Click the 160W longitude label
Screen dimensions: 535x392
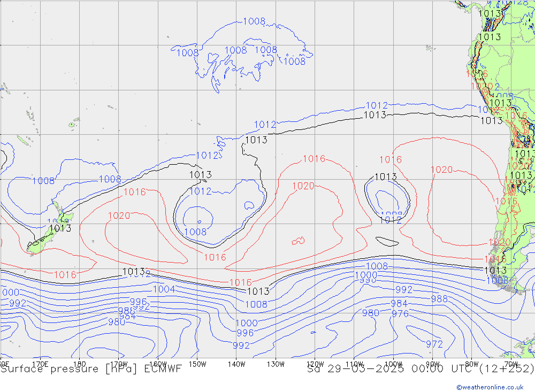tap(158, 364)
